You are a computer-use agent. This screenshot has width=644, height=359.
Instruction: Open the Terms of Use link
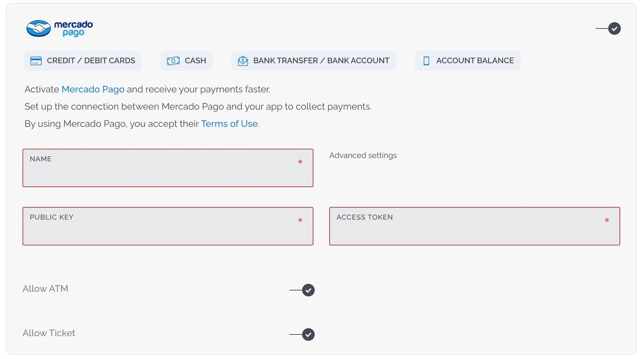229,124
